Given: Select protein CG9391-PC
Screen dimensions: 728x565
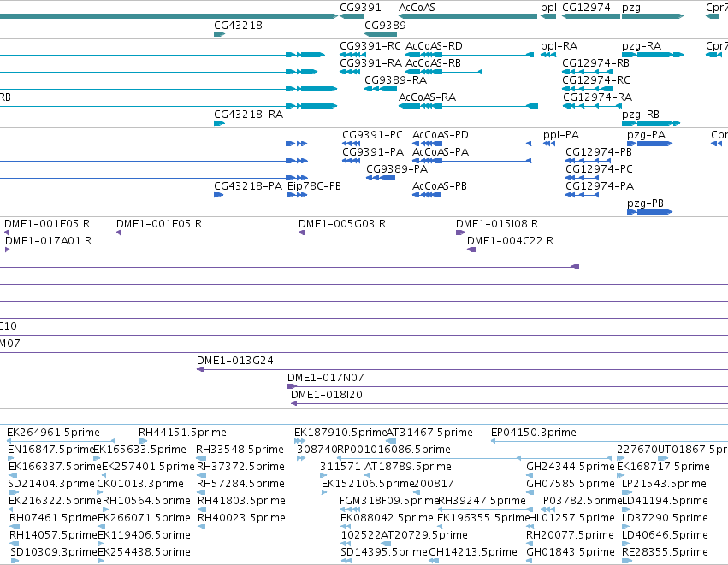Looking at the screenshot, I should (372, 135).
